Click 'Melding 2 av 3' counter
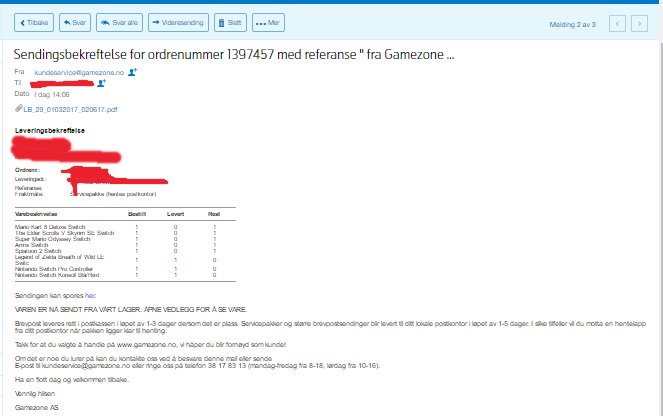The height and width of the screenshot is (416, 663). click(x=573, y=25)
